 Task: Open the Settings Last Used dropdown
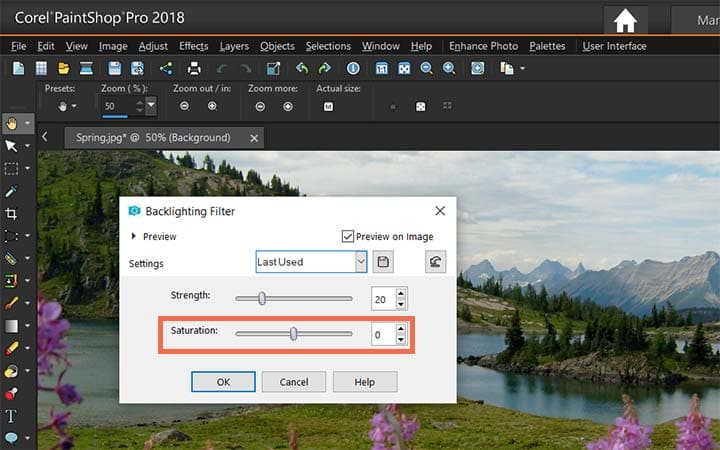pos(361,262)
